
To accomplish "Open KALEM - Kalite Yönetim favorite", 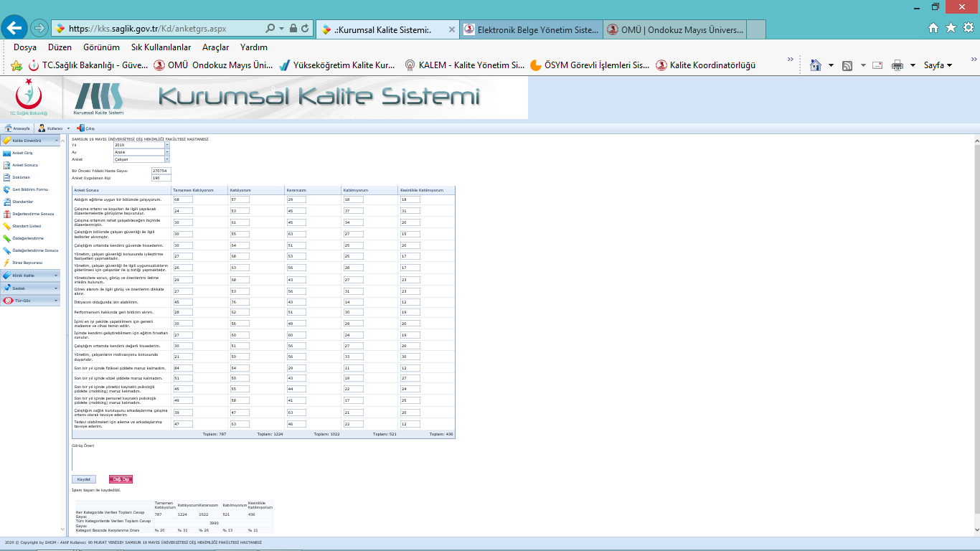I will point(465,65).
